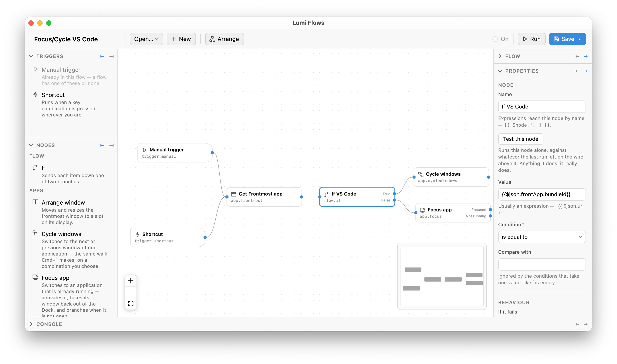Screen dimensions: 617x364
Task: Dock the Triggers panel left using its arrow icon
Action: [x=102, y=56]
